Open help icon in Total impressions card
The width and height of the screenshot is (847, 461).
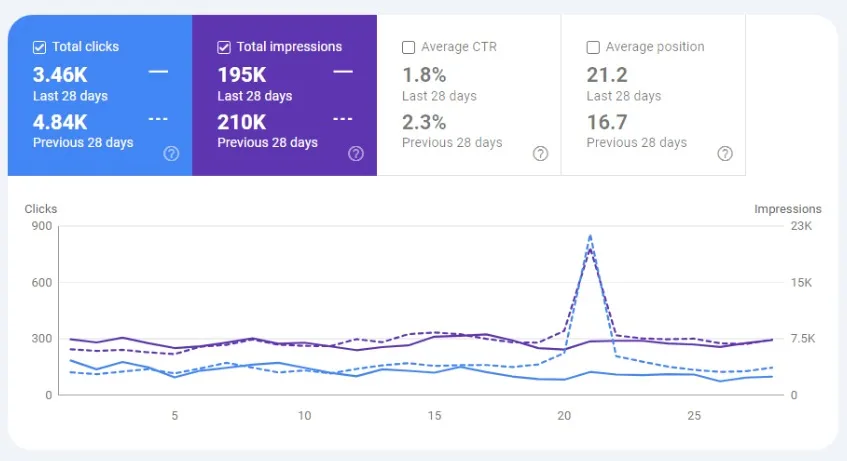[x=355, y=153]
